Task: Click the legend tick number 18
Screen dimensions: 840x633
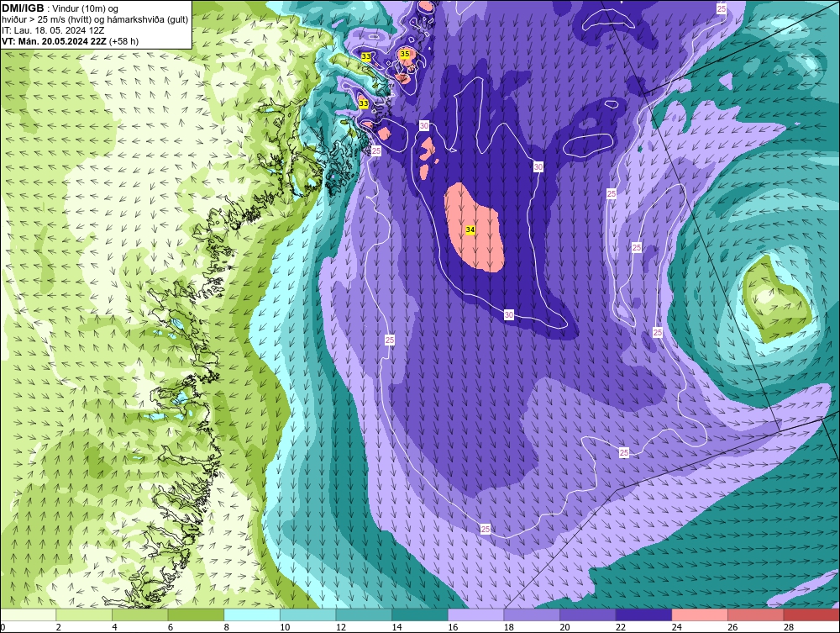Action: tap(509, 627)
